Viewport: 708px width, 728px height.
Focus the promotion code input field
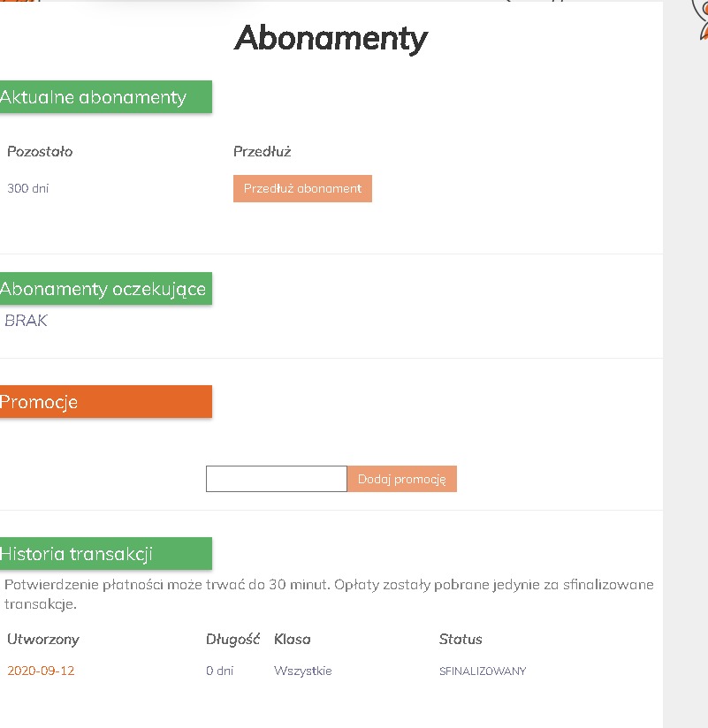(x=277, y=479)
